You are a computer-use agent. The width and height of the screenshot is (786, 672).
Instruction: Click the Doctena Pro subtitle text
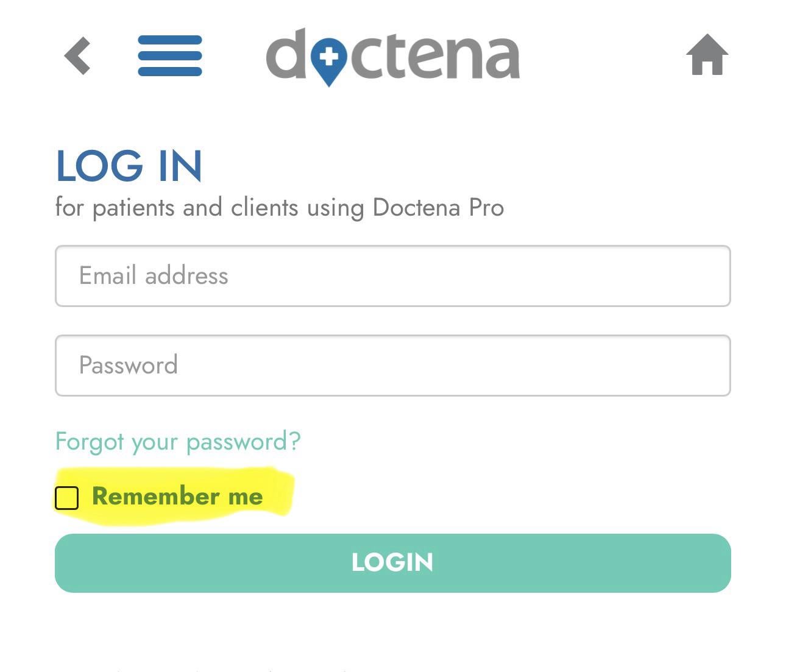pyautogui.click(x=279, y=208)
